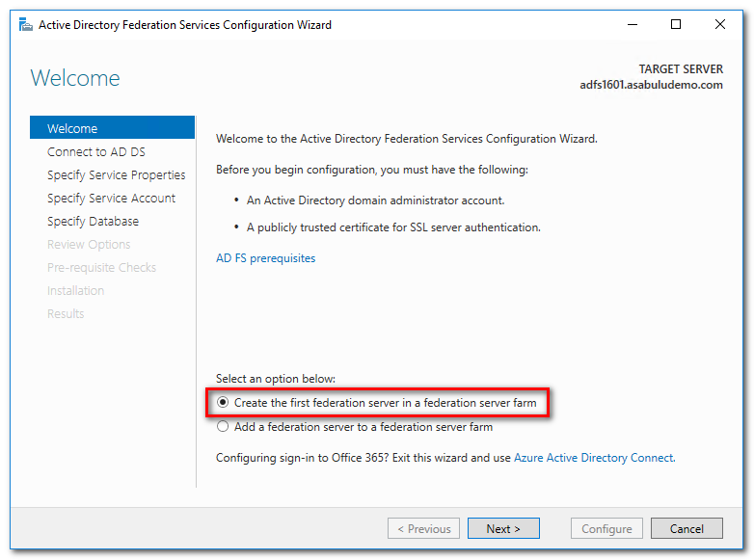
Task: Click the 'TARGET SERVER' label
Action: [681, 69]
